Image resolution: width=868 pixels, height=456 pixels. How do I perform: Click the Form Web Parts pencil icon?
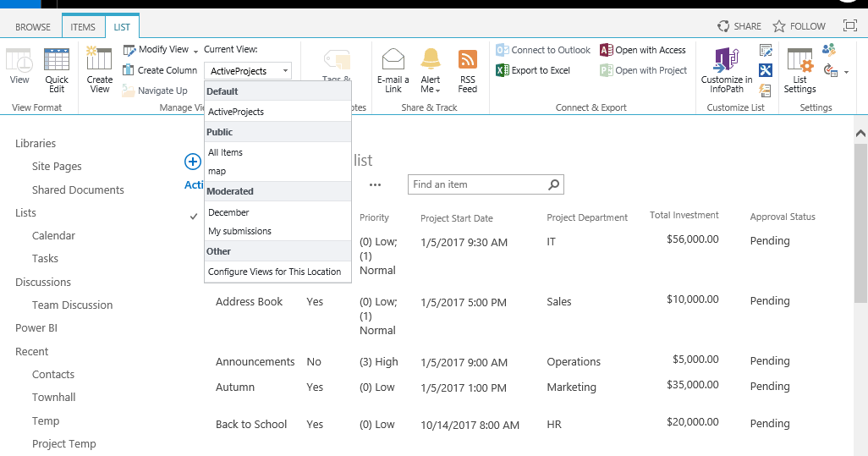[x=766, y=51]
